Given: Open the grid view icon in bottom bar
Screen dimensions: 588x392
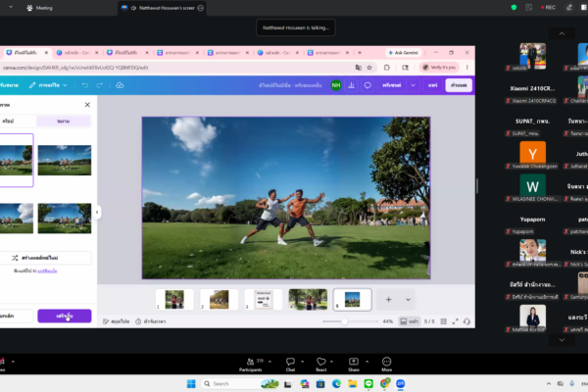Looking at the screenshot, I should 444,321.
